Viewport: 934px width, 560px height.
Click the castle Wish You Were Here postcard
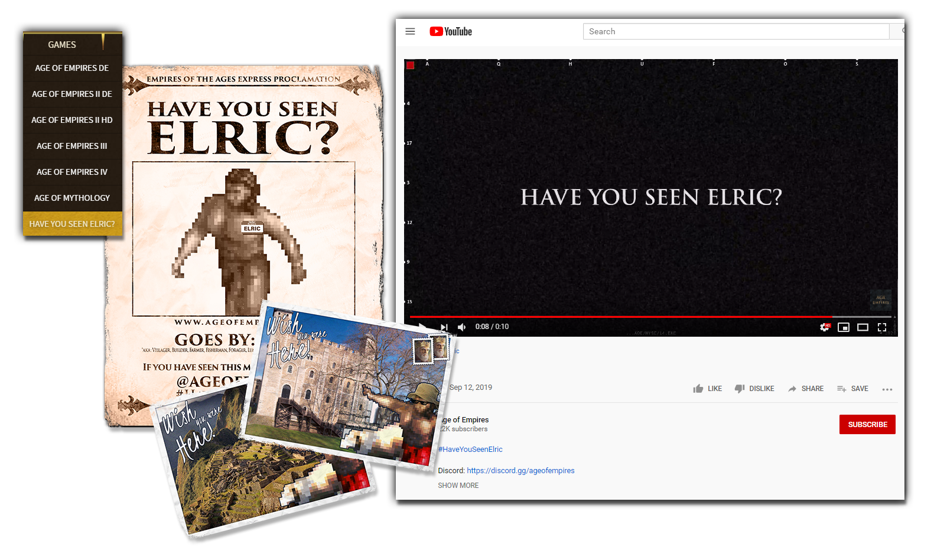tap(349, 387)
